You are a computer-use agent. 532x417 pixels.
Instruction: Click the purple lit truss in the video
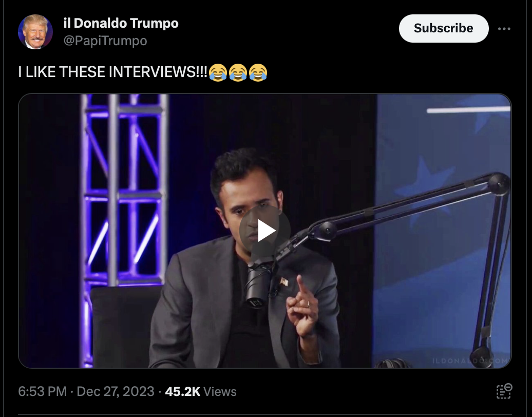[x=124, y=190]
